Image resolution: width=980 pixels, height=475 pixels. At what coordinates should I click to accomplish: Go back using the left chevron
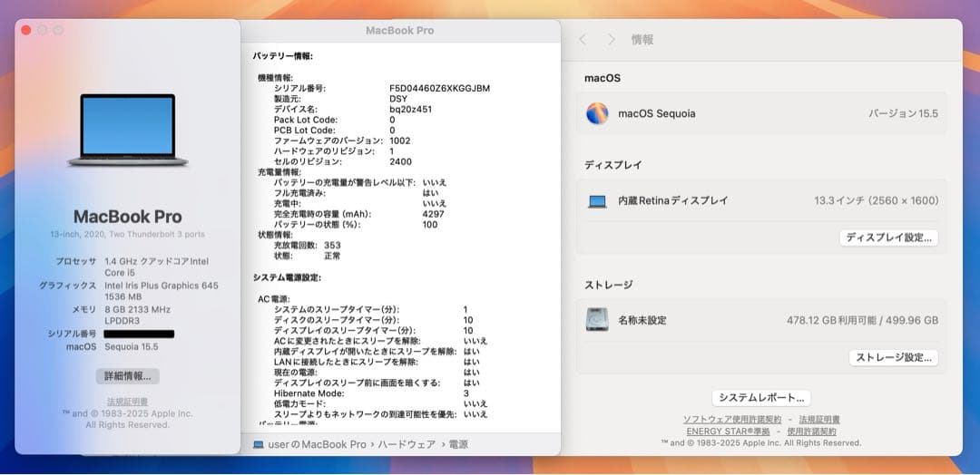583,40
